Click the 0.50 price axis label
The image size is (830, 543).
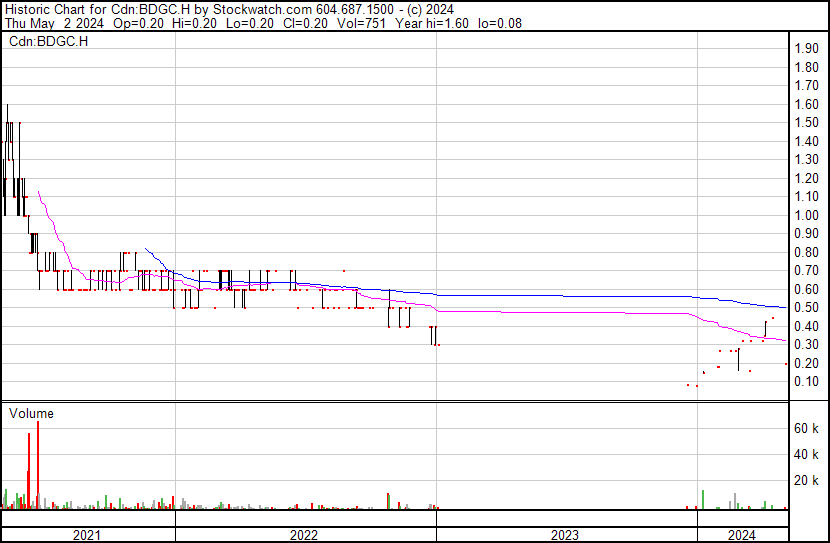tap(805, 308)
